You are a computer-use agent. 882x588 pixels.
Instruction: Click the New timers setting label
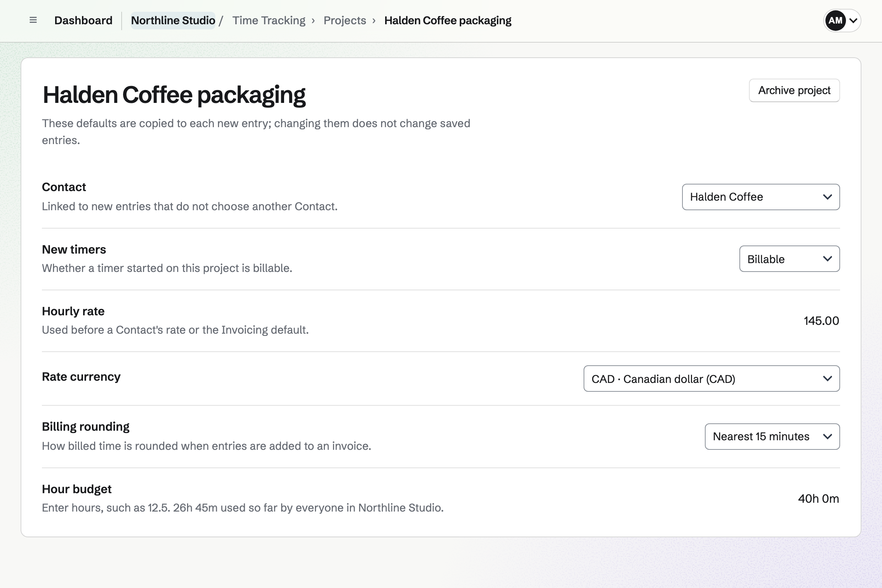click(74, 250)
